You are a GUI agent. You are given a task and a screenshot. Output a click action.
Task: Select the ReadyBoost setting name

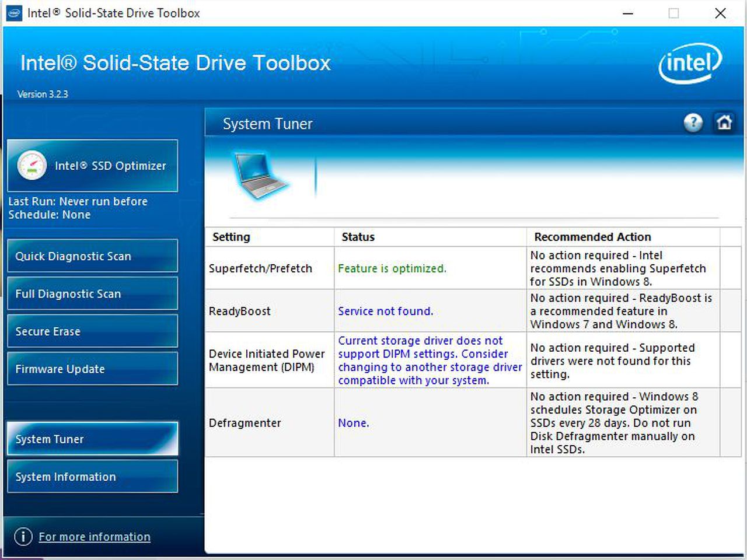coord(240,311)
